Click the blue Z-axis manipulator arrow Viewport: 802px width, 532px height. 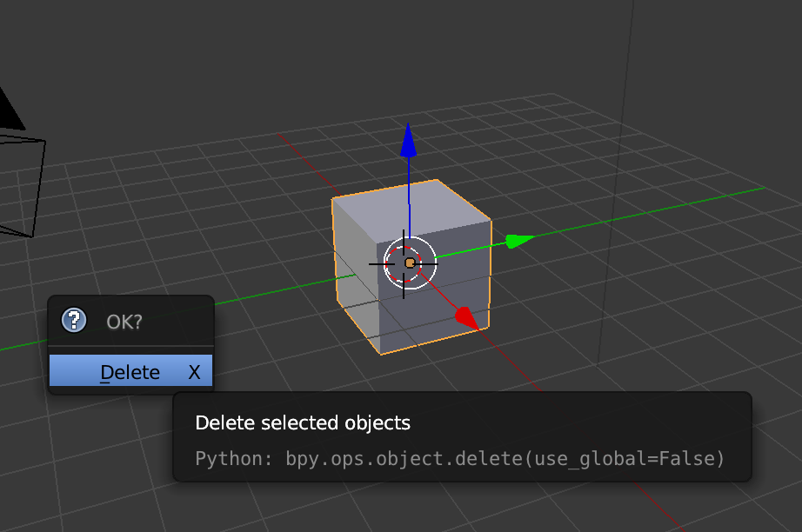tap(408, 140)
